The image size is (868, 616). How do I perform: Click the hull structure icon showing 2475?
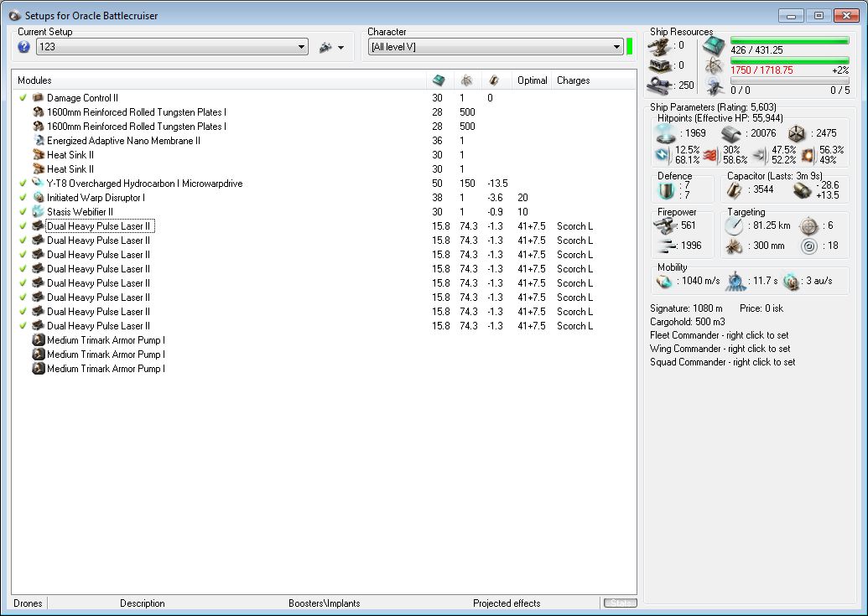[797, 133]
